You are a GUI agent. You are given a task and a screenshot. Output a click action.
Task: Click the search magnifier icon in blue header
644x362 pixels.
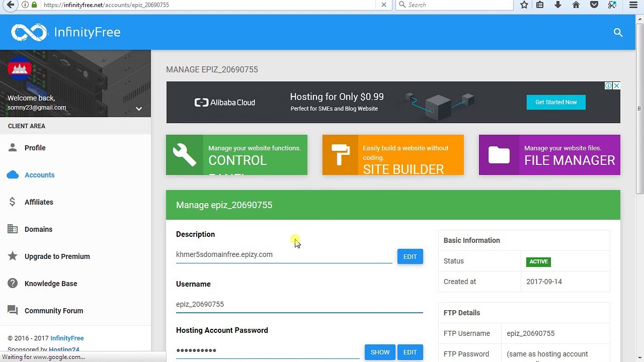click(618, 33)
